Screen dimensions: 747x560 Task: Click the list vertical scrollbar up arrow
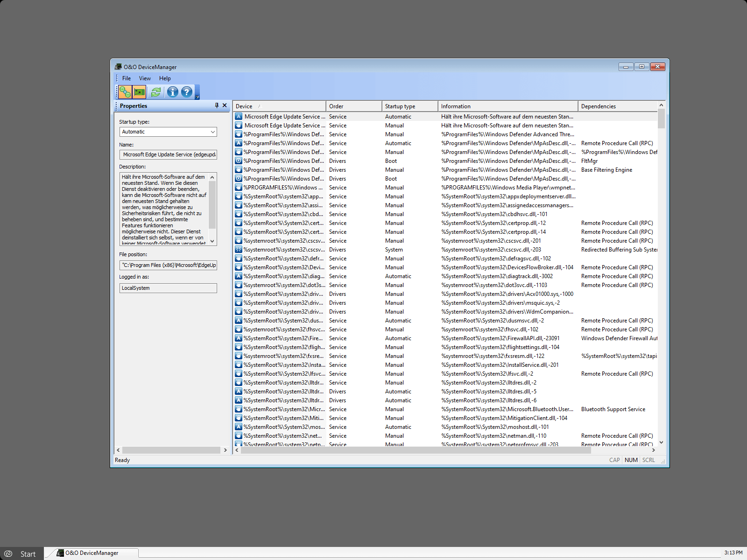pyautogui.click(x=661, y=105)
